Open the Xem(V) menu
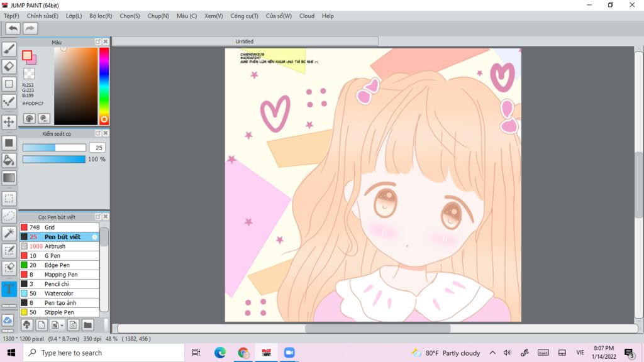 tap(214, 16)
